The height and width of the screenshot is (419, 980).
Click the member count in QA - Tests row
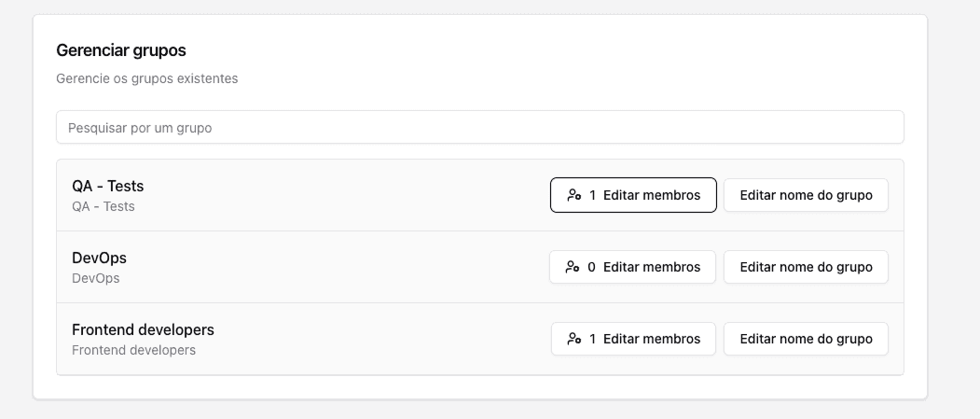point(592,196)
